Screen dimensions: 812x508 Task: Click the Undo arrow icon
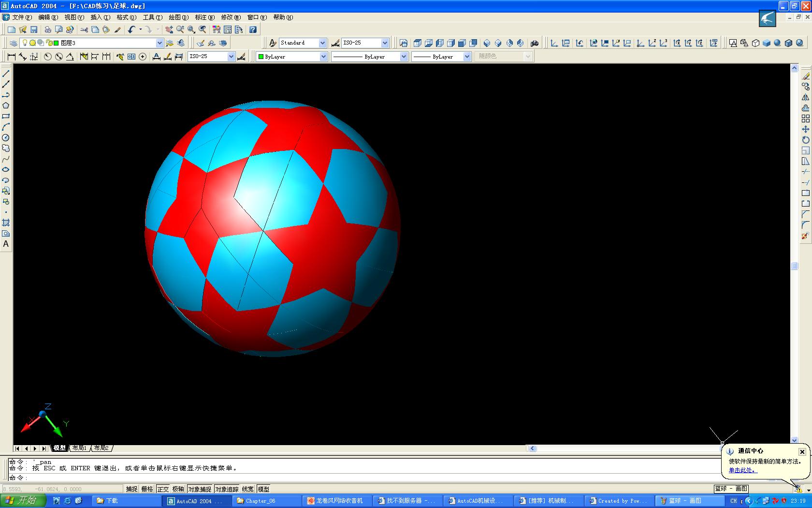click(131, 30)
